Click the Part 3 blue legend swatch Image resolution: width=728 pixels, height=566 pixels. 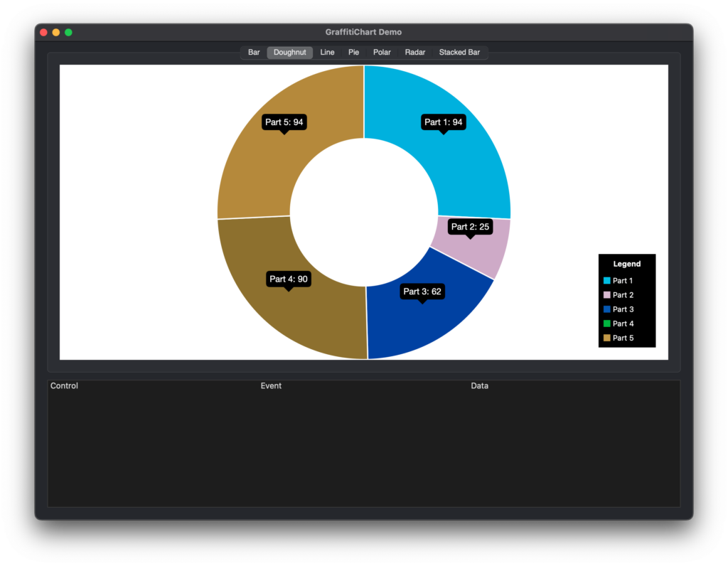pos(607,309)
